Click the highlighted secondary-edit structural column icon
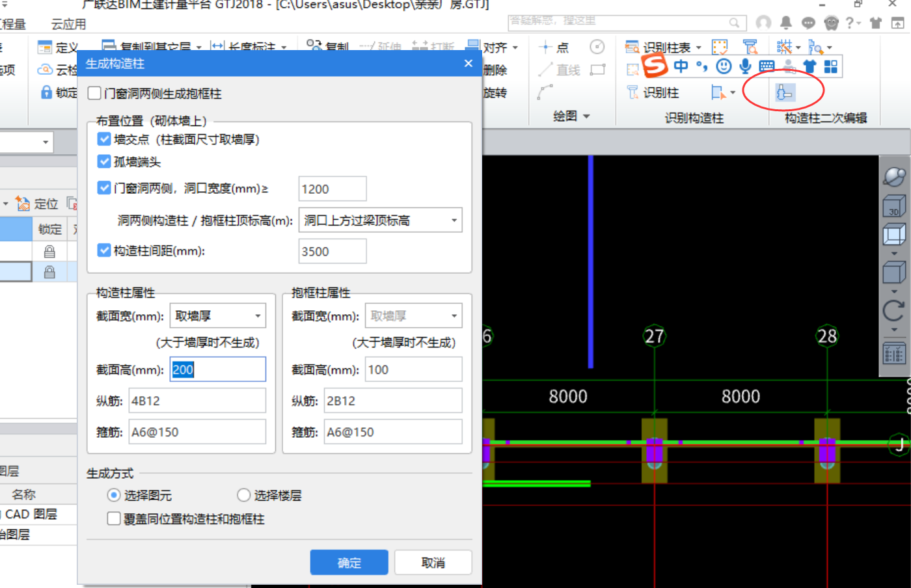 pos(784,92)
